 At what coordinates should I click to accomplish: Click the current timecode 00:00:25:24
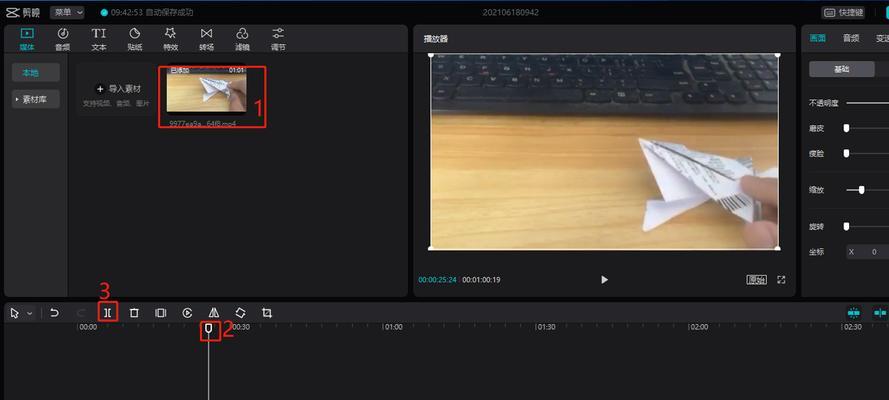pos(437,280)
